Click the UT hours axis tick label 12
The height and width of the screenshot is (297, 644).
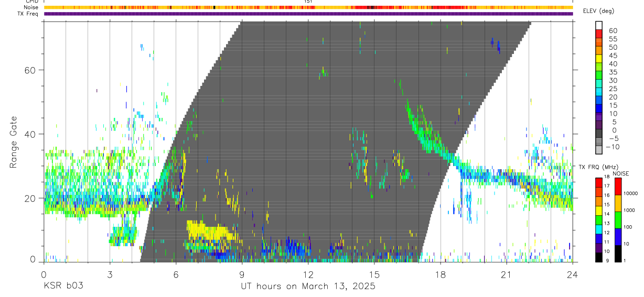[x=308, y=274]
